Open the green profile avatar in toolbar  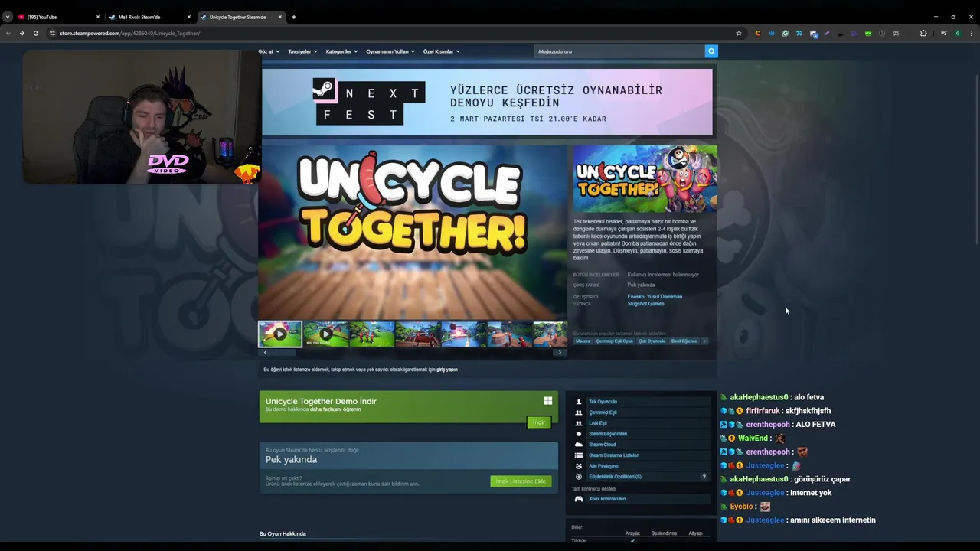pos(958,33)
